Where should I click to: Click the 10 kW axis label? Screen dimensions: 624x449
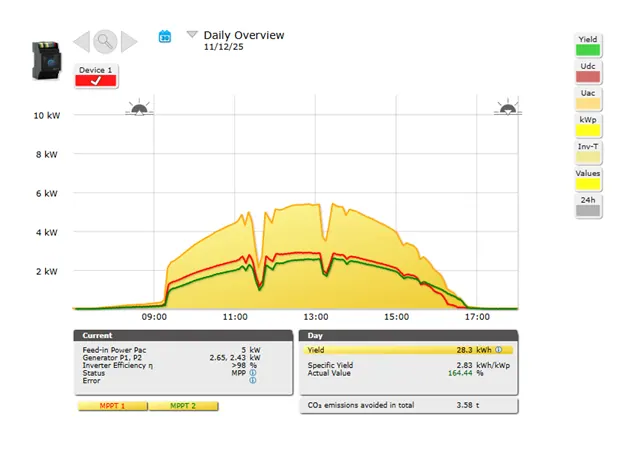click(47, 115)
